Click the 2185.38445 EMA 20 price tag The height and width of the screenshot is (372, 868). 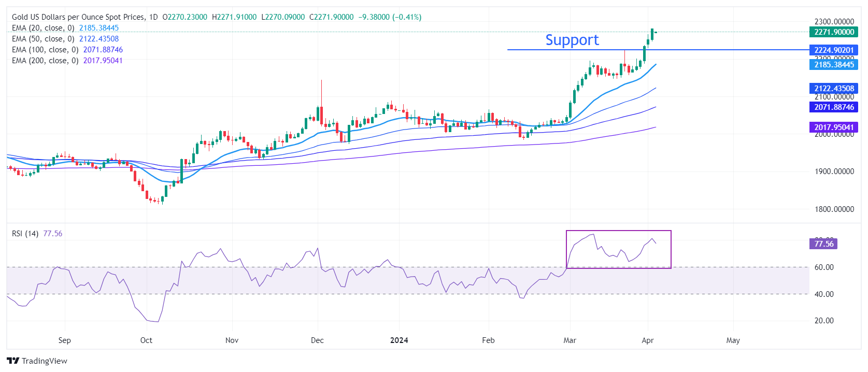coord(833,65)
